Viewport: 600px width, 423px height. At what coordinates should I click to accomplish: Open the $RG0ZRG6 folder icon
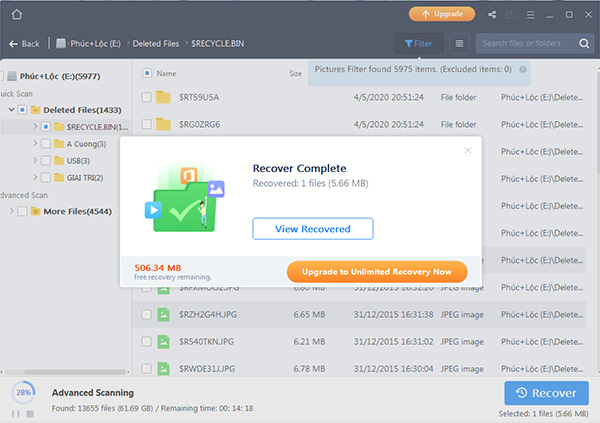(x=163, y=124)
